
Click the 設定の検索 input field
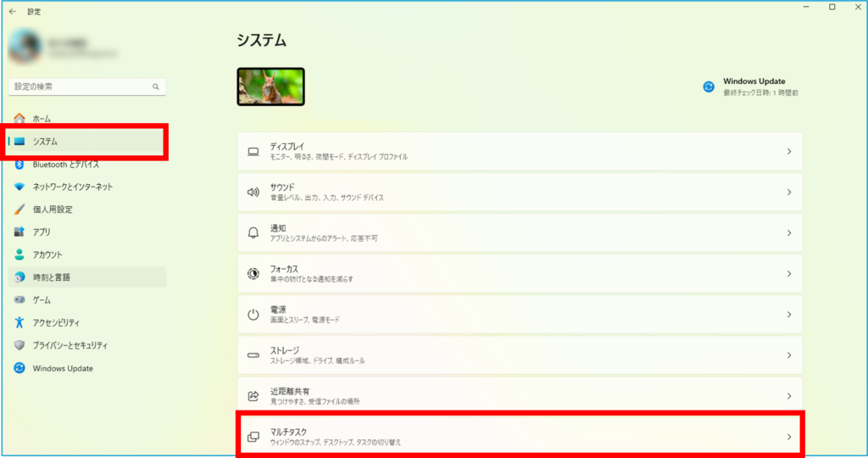coord(87,87)
